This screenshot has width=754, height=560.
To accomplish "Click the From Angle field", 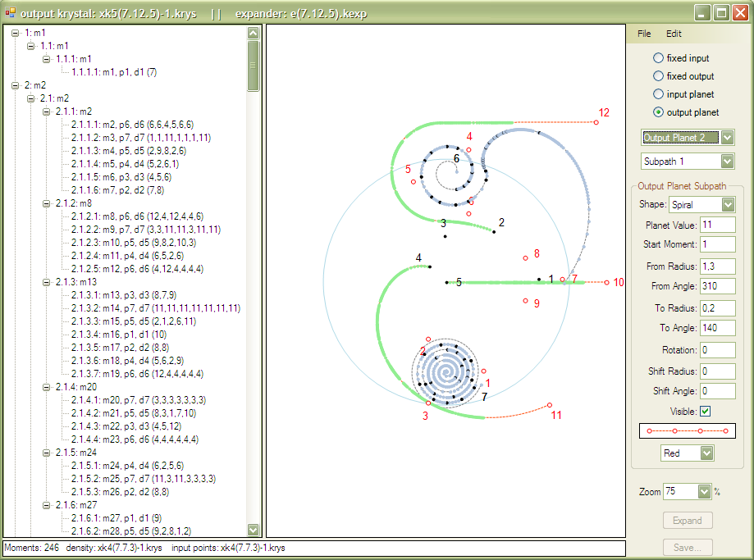I will [717, 286].
